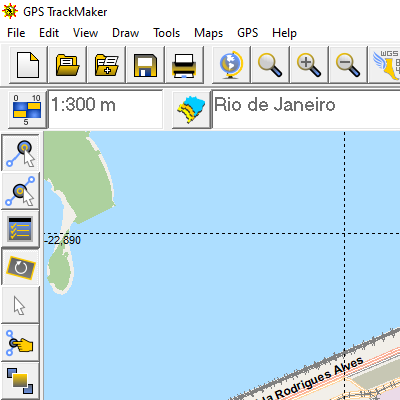Click the Brazil map icon
Image resolution: width=400 pixels, height=400 pixels.
191,110
